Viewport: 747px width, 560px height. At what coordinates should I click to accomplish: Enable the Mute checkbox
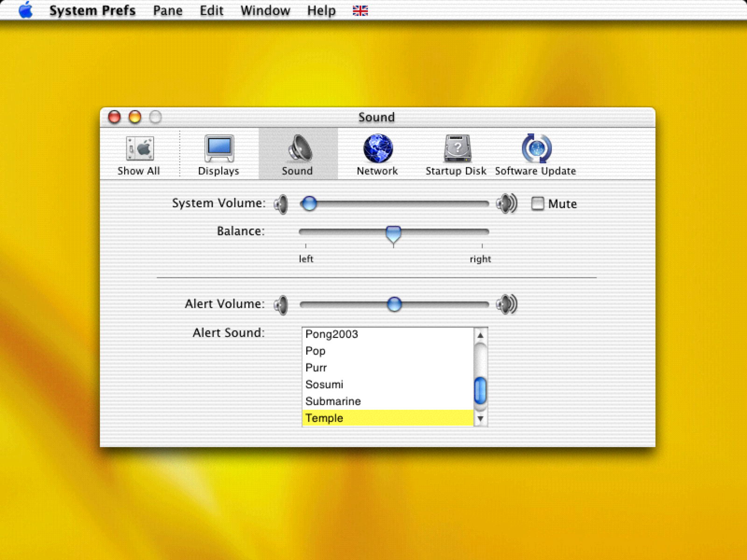pos(538,203)
